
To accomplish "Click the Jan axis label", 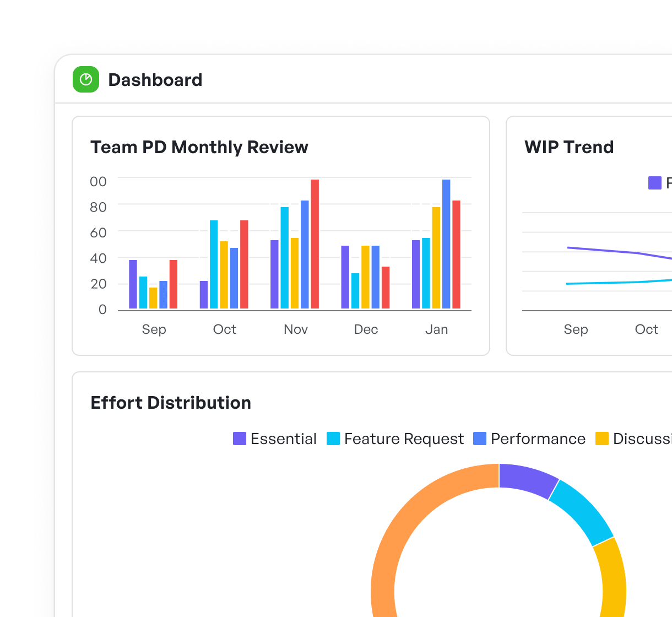I will [437, 329].
